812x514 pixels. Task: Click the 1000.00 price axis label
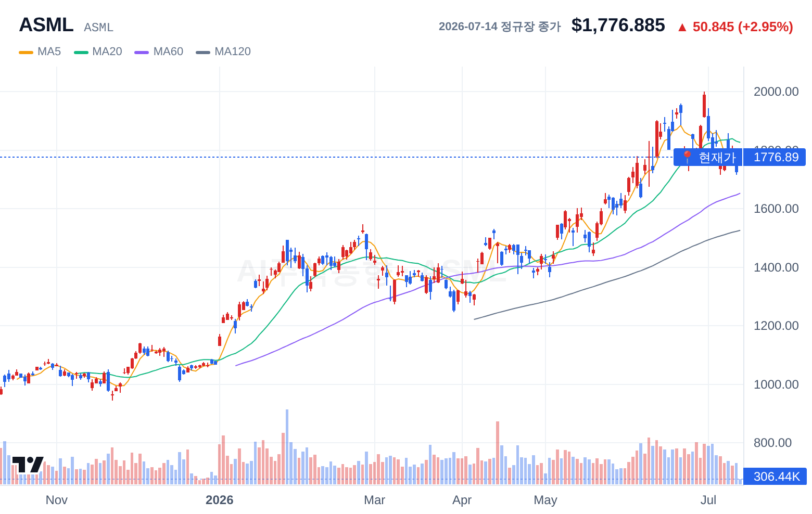[x=776, y=384]
